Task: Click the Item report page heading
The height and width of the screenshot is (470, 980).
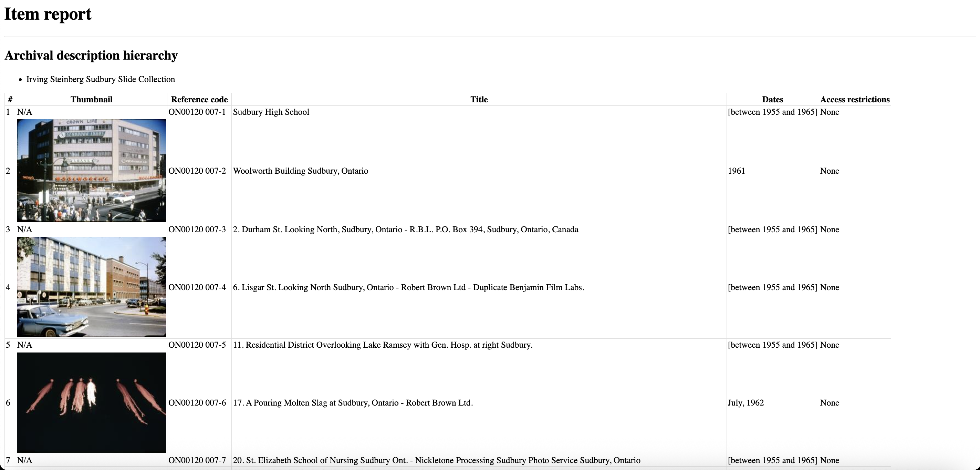Action: pos(48,14)
